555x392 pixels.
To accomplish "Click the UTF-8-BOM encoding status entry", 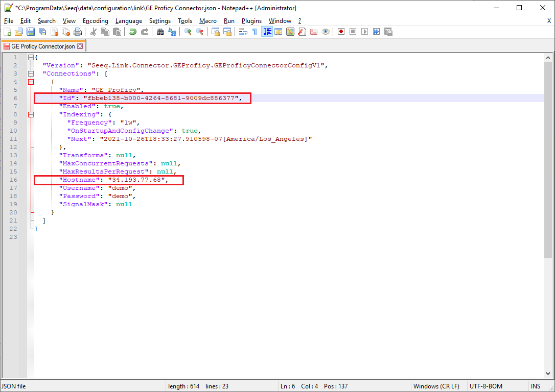I will coord(486,386).
